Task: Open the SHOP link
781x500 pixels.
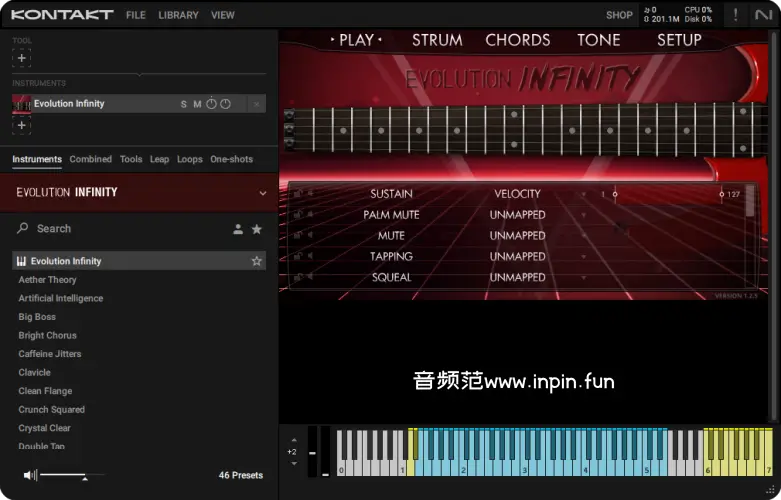Action: [x=619, y=15]
